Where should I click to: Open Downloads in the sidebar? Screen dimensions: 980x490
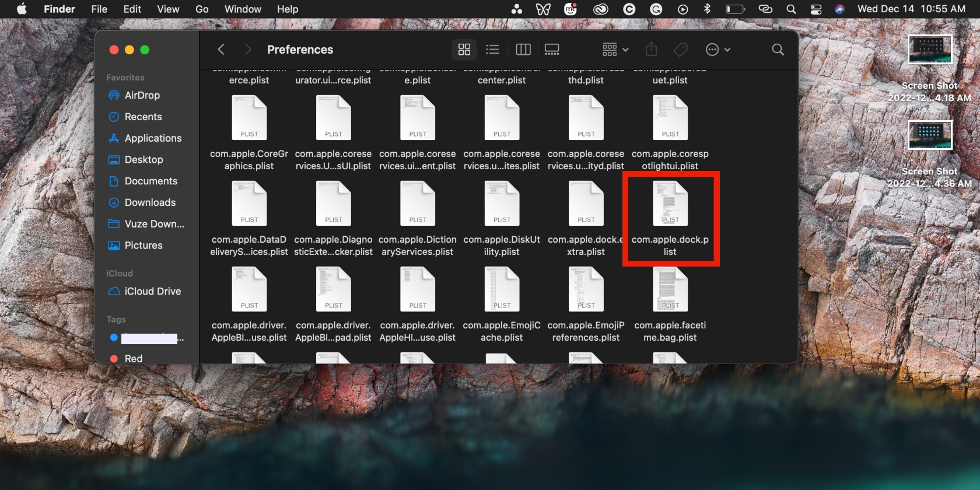(x=150, y=202)
